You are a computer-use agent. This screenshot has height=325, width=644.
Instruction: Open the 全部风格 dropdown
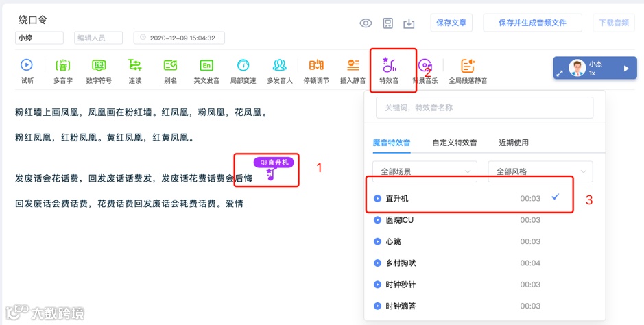click(x=540, y=171)
